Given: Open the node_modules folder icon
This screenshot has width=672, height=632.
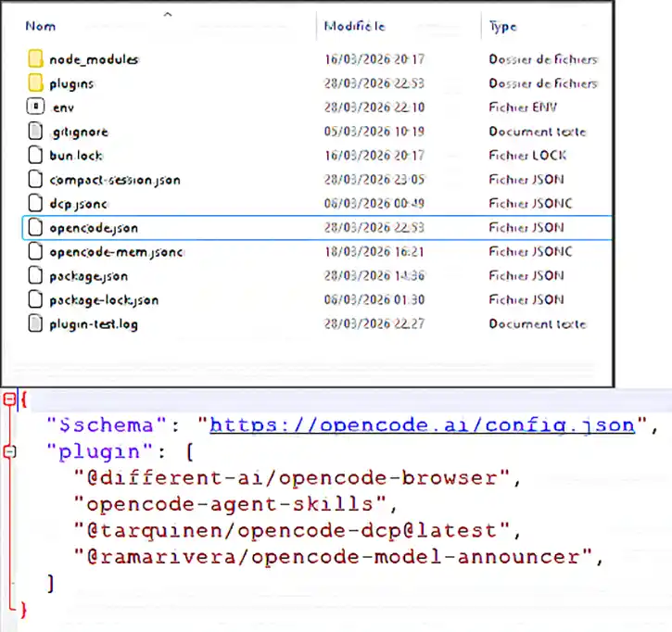Looking at the screenshot, I should tap(35, 58).
